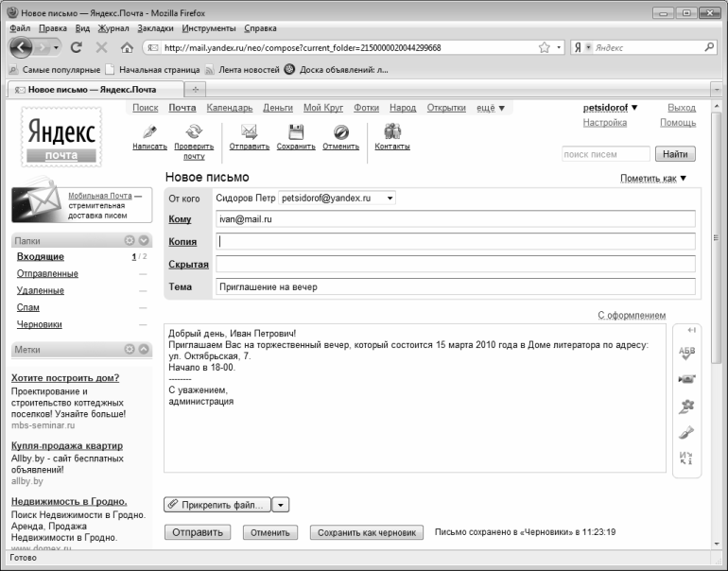728x571 pixels.
Task: Open the Журнал menu
Action: [113, 28]
